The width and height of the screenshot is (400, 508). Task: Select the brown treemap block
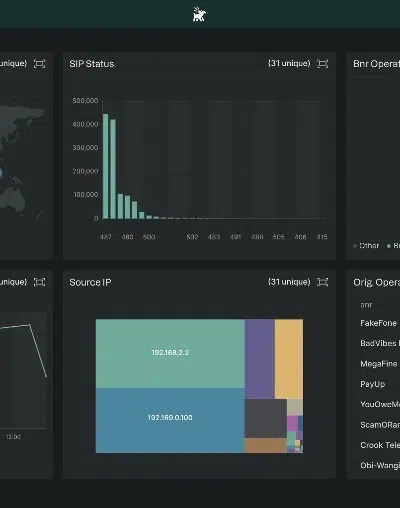(x=266, y=445)
